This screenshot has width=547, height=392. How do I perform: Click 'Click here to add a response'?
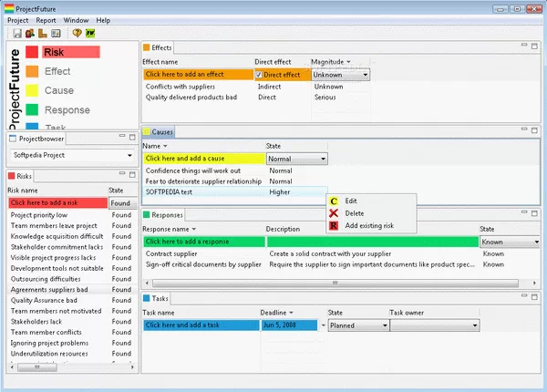click(202, 242)
